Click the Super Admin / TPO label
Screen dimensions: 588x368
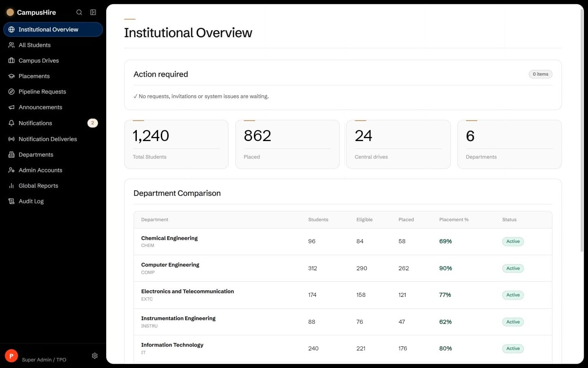coord(44,360)
